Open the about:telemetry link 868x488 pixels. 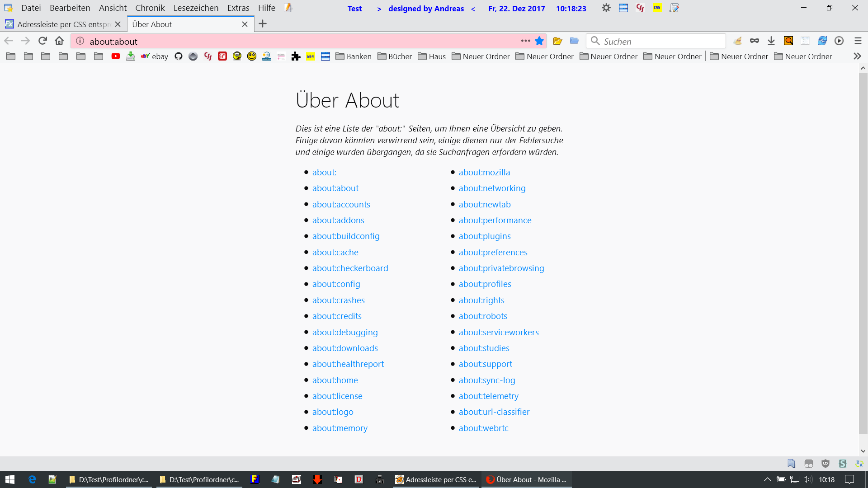(x=488, y=396)
